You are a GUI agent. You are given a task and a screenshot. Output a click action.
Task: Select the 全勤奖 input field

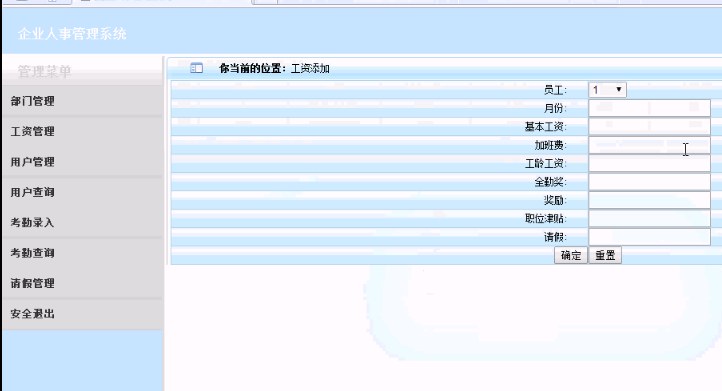(649, 182)
